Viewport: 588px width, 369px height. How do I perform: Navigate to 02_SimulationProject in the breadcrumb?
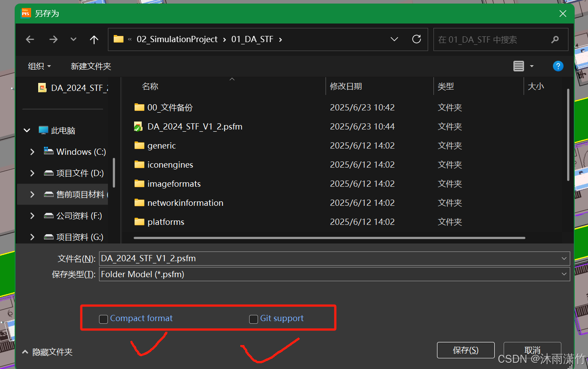(x=177, y=39)
